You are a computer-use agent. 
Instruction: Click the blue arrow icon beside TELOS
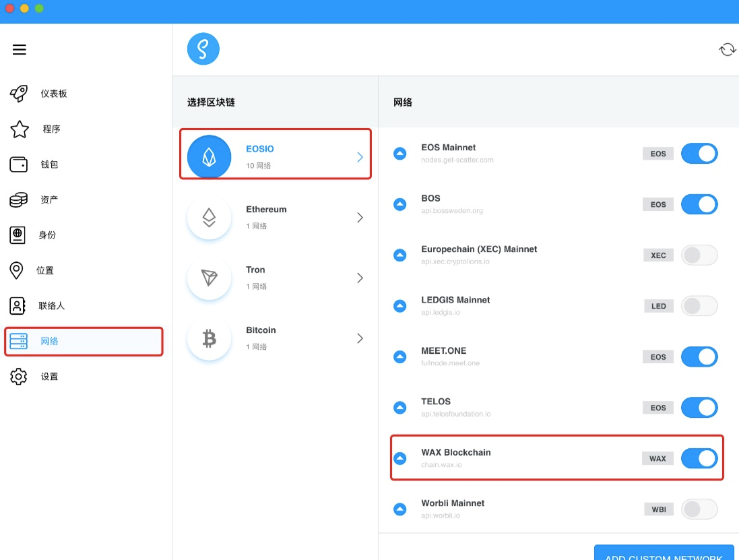point(399,407)
